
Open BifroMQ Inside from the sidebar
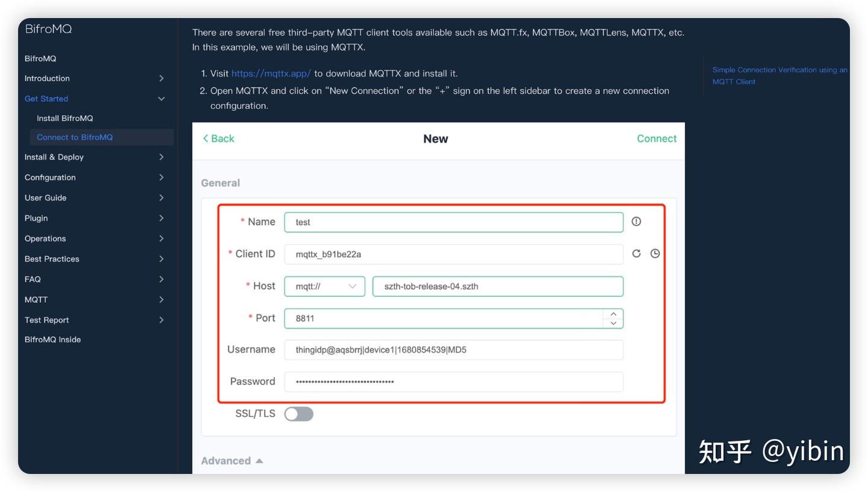point(53,339)
